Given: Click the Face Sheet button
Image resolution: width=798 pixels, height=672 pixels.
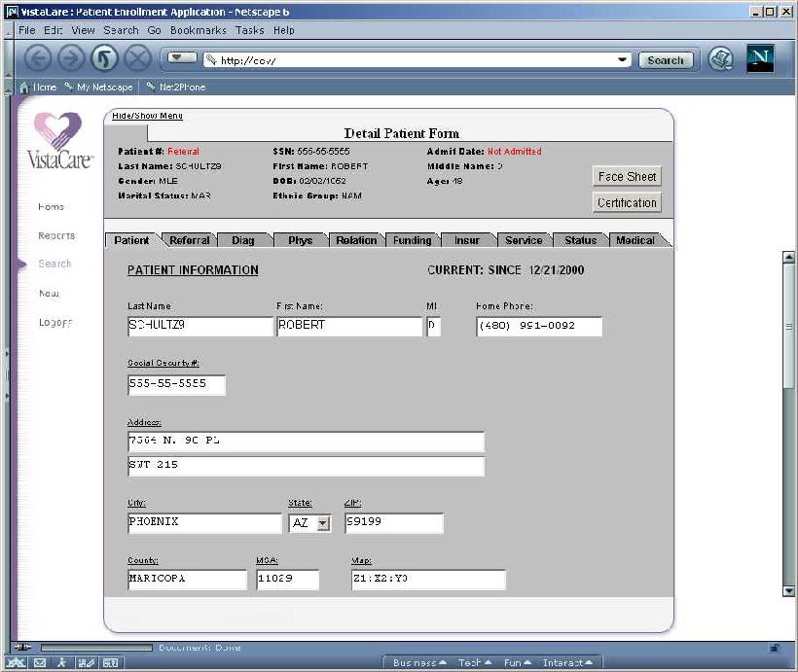Looking at the screenshot, I should point(627,176).
